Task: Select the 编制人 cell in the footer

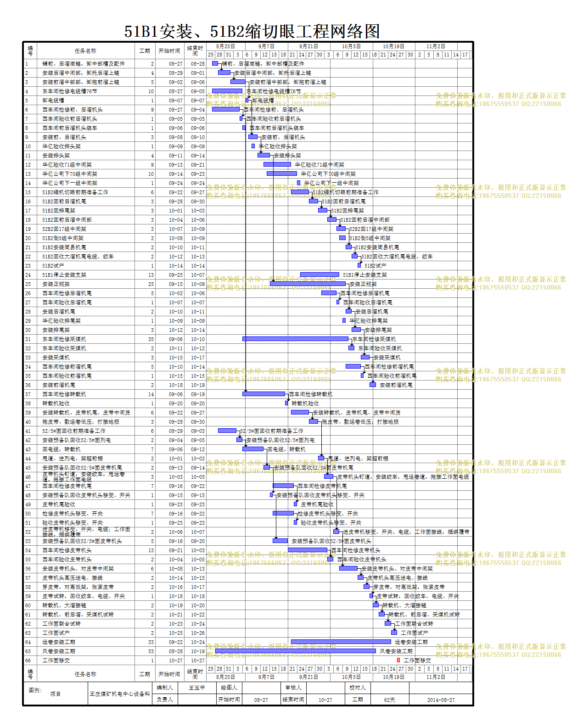Action: (x=165, y=688)
